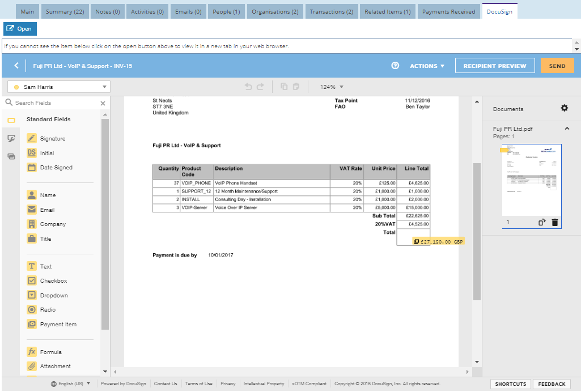Open the English (US) language dropdown
The image size is (581, 392).
70,384
